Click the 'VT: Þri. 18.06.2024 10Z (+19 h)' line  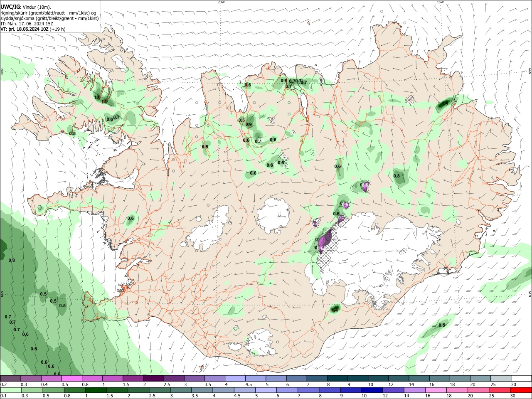(33, 29)
